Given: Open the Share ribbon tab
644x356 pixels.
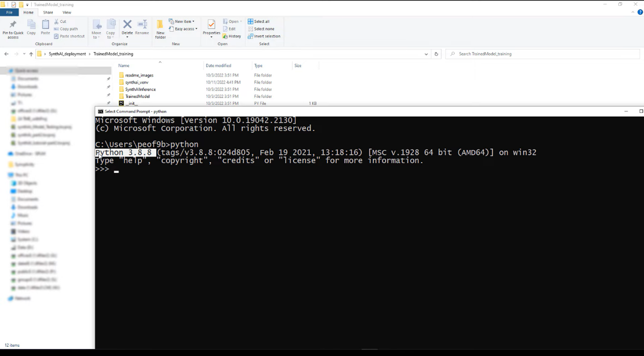Looking at the screenshot, I should [x=48, y=13].
